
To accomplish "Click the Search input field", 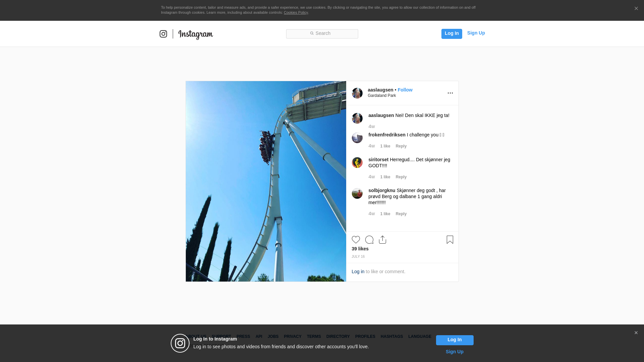I will pos(322,34).
